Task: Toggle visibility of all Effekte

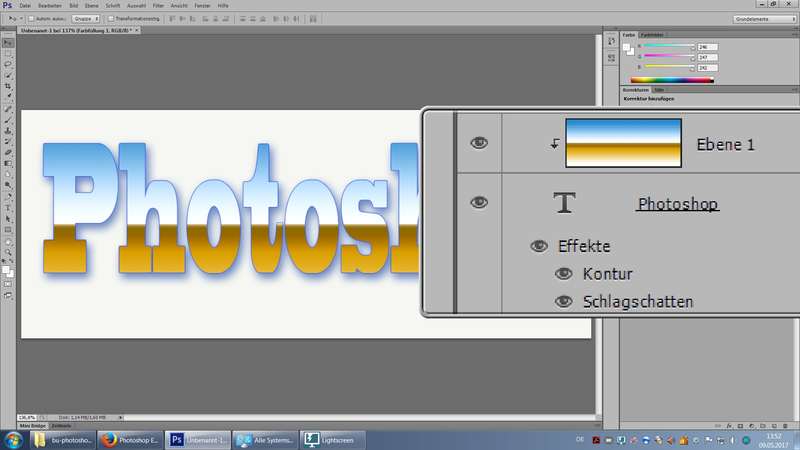Action: pos(539,246)
